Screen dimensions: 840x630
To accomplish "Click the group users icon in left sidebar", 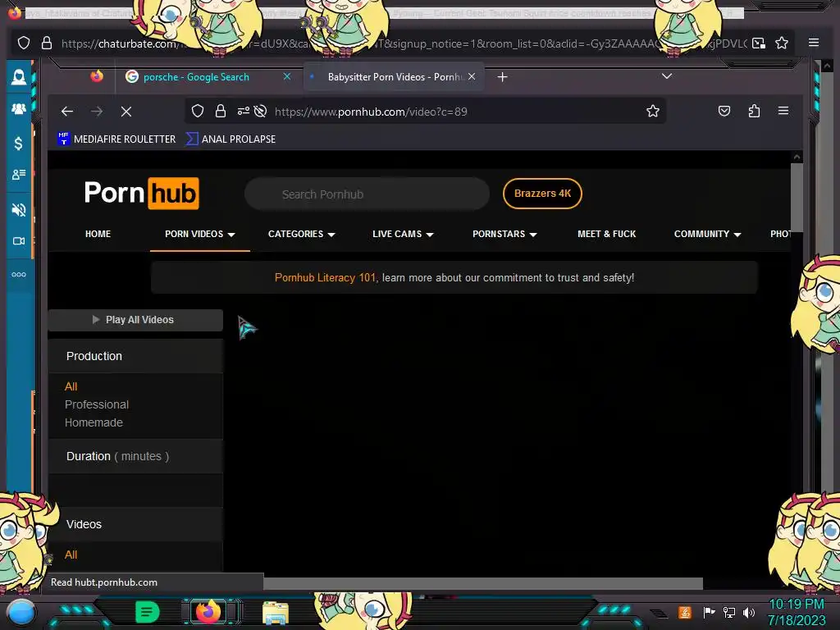I will [x=19, y=109].
